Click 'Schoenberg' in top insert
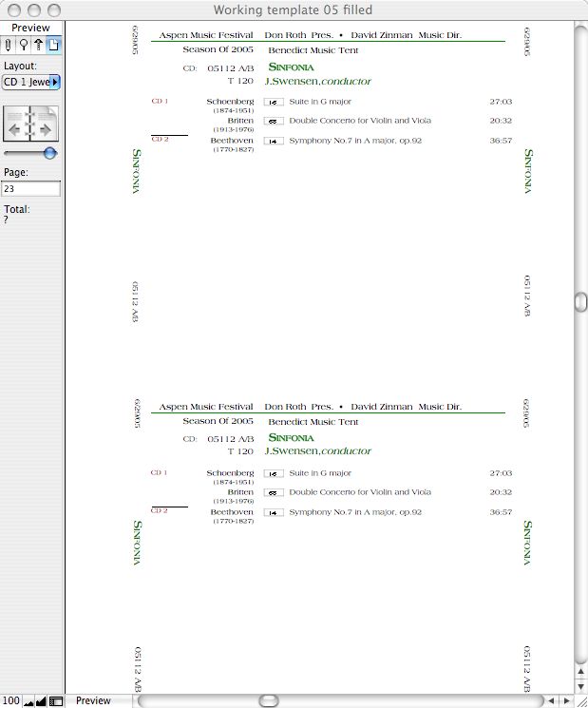588x708 pixels. coord(230,102)
